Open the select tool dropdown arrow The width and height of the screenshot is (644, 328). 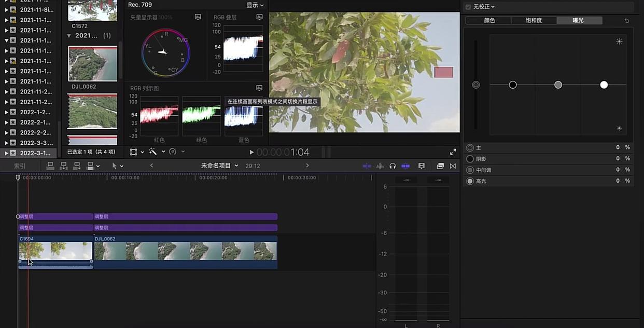tap(122, 166)
